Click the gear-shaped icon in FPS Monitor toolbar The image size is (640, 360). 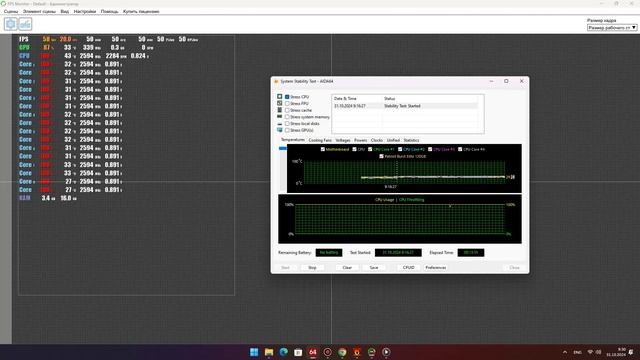point(11,24)
